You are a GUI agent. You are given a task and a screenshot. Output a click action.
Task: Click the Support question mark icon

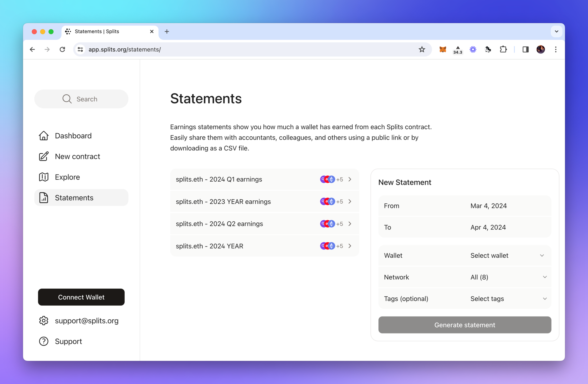pos(44,341)
